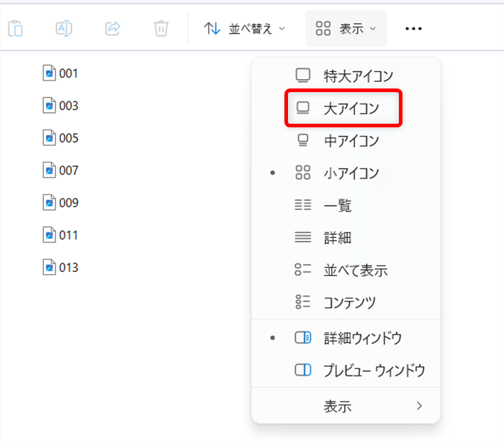Open the 並べ替え sort dropdown

tap(245, 29)
